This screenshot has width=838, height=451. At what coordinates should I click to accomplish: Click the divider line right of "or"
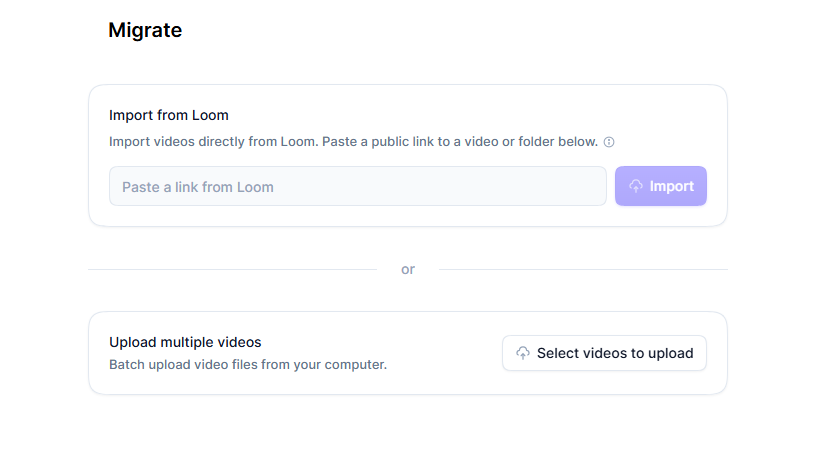click(x=583, y=270)
